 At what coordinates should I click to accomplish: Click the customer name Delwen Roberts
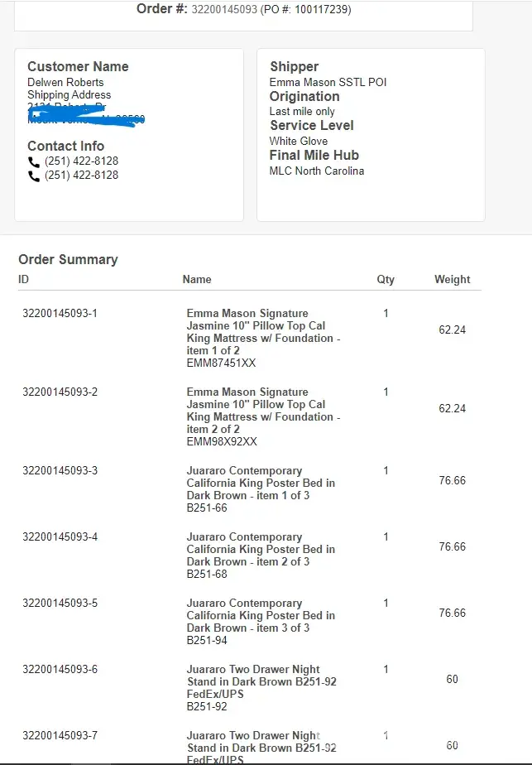[x=65, y=83]
